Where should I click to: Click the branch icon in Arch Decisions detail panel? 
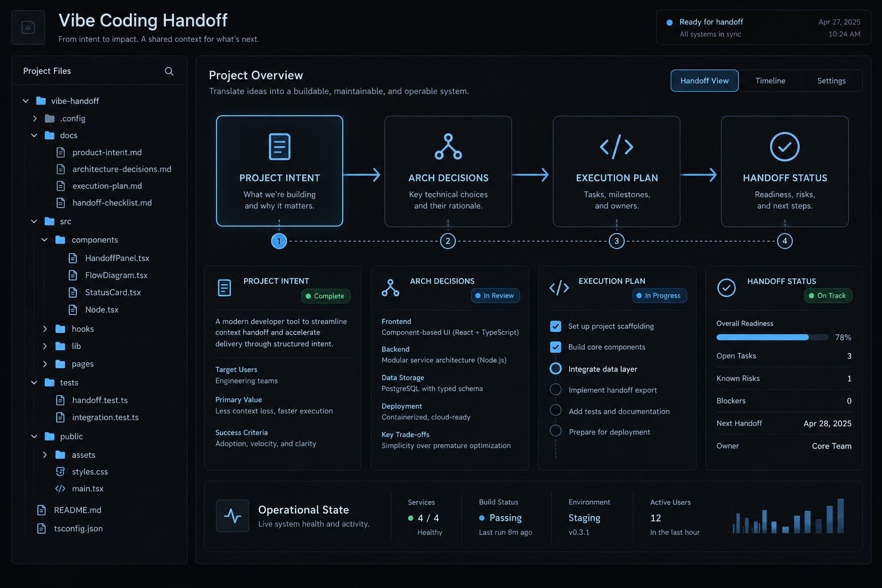(x=390, y=288)
